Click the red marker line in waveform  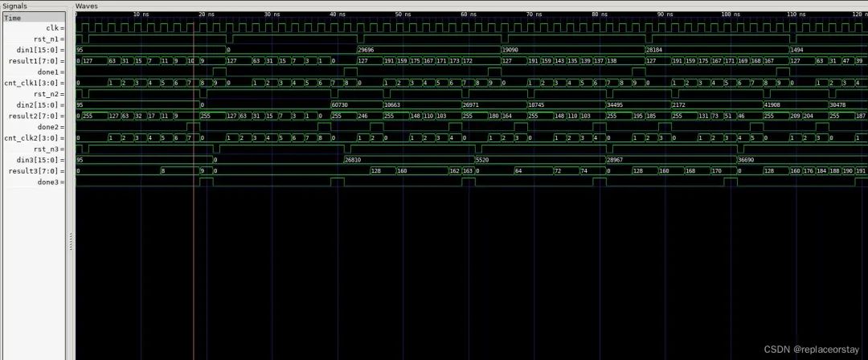pyautogui.click(x=194, y=241)
